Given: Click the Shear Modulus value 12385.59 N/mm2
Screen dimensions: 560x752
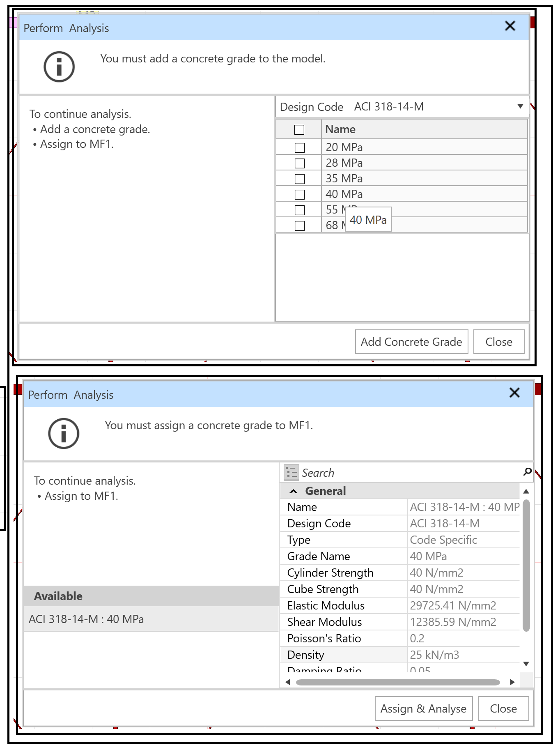Looking at the screenshot, I should click(x=464, y=622).
